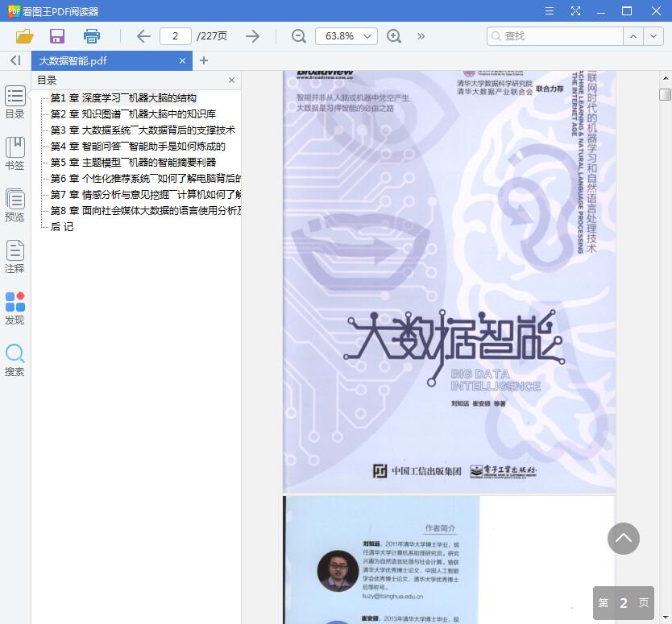Open the 搜索 search sidebar icon

[x=15, y=360]
